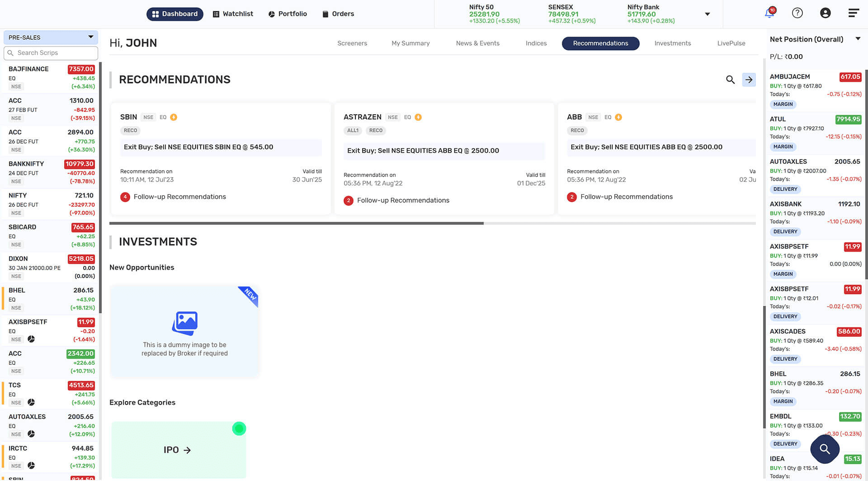Click the MARGIN tag under AMBUJACEM
The height and width of the screenshot is (481, 868).
[x=783, y=104]
